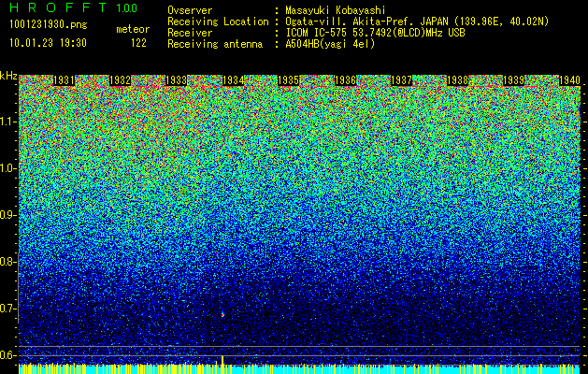Select the 1938 time marker

click(x=458, y=80)
